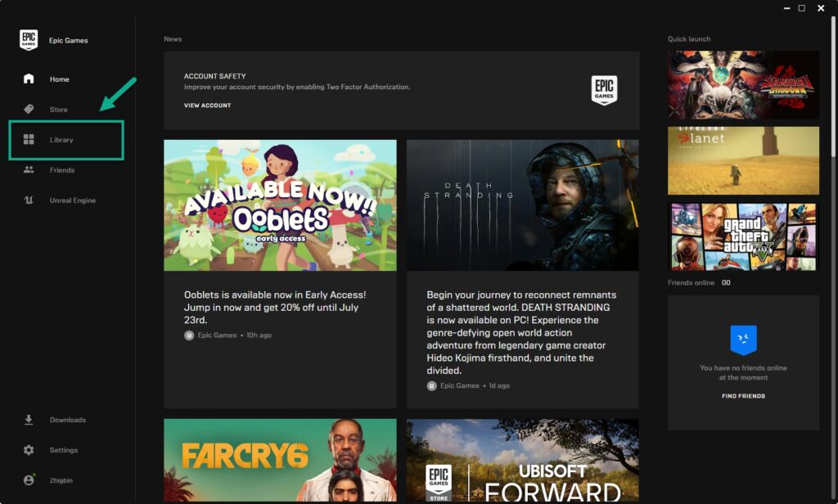Click the FIND FRIENDS button
The width and height of the screenshot is (838, 504).
(743, 396)
